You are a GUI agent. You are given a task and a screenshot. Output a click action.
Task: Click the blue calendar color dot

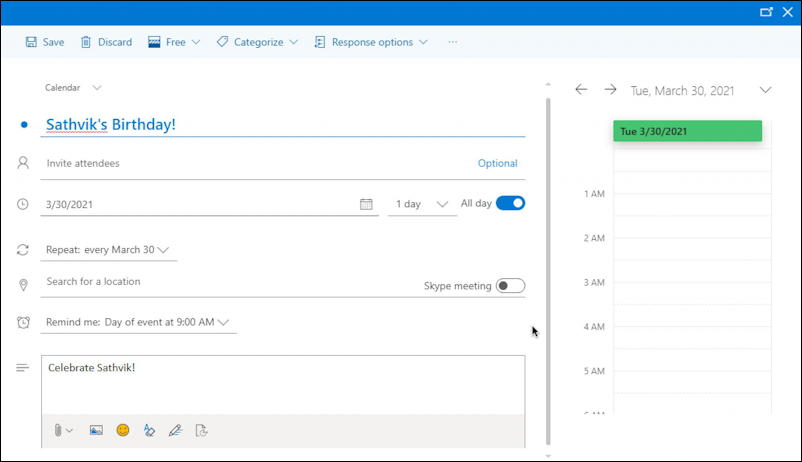pyautogui.click(x=24, y=124)
